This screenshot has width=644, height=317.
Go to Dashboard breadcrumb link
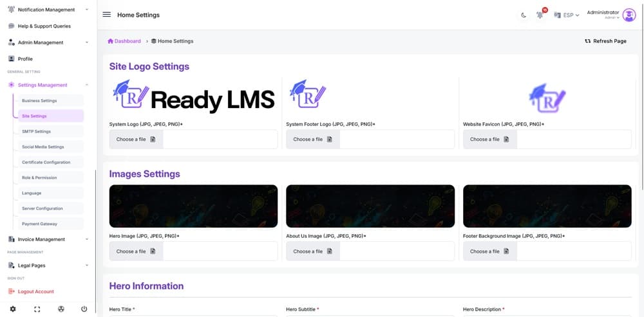pyautogui.click(x=124, y=41)
